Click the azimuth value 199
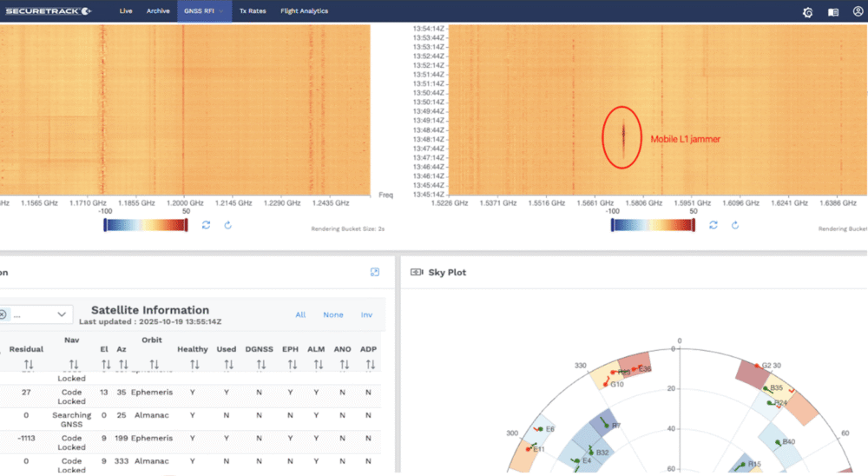The image size is (868, 476). [x=122, y=439]
